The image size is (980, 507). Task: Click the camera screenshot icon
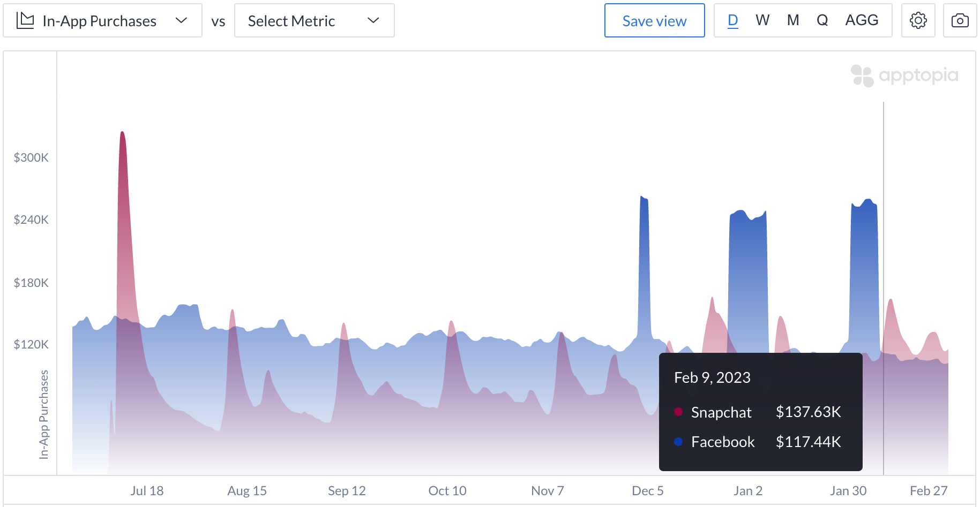pos(960,20)
